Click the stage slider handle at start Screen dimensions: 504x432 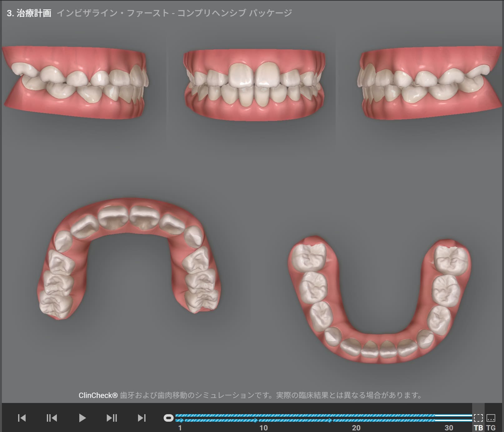tap(169, 418)
